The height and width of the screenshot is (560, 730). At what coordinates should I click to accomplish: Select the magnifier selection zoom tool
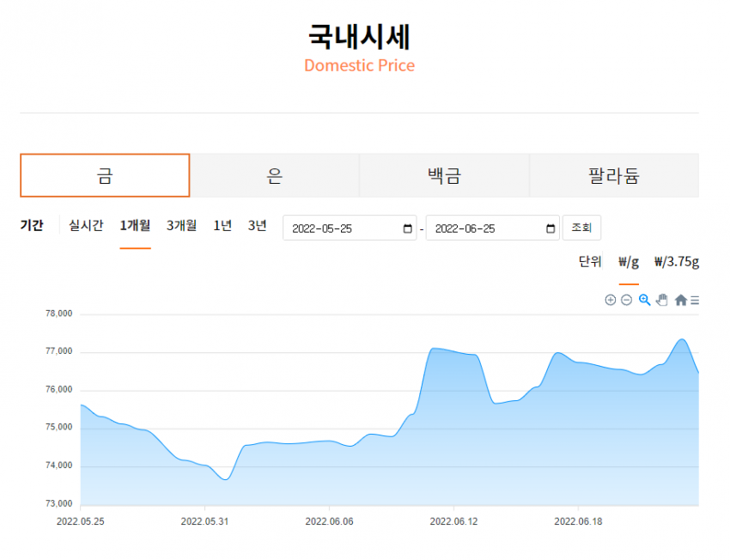[x=644, y=301]
